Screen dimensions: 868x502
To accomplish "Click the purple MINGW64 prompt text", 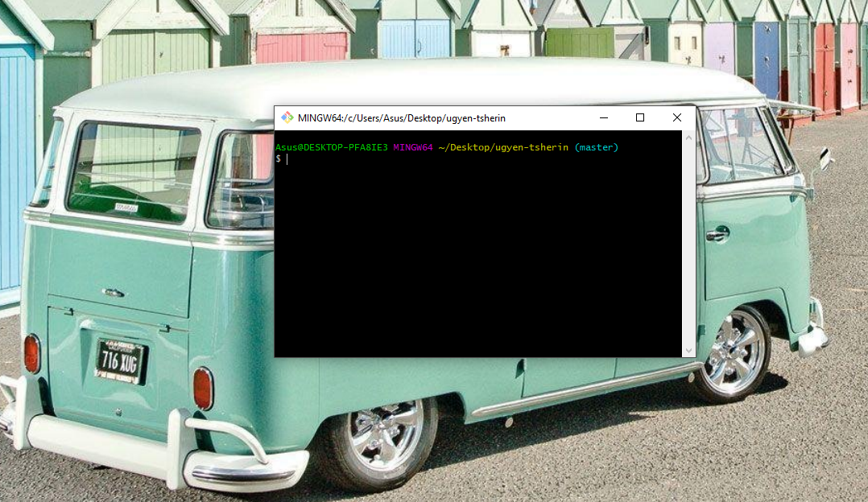I will 413,147.
